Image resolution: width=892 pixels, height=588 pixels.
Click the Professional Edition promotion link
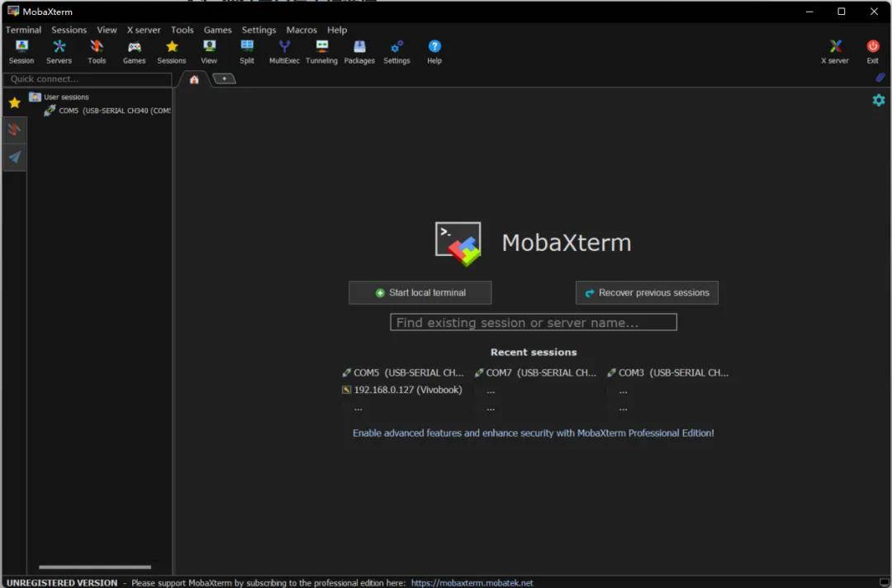pos(533,433)
